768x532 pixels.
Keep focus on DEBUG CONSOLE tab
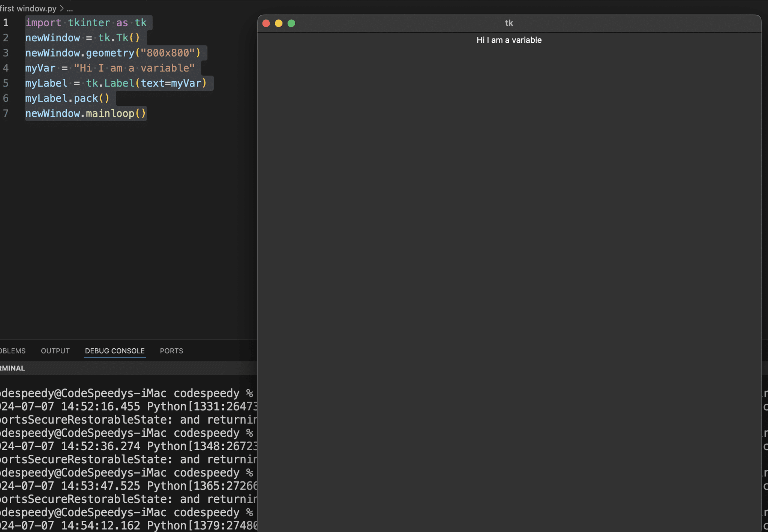tap(115, 351)
